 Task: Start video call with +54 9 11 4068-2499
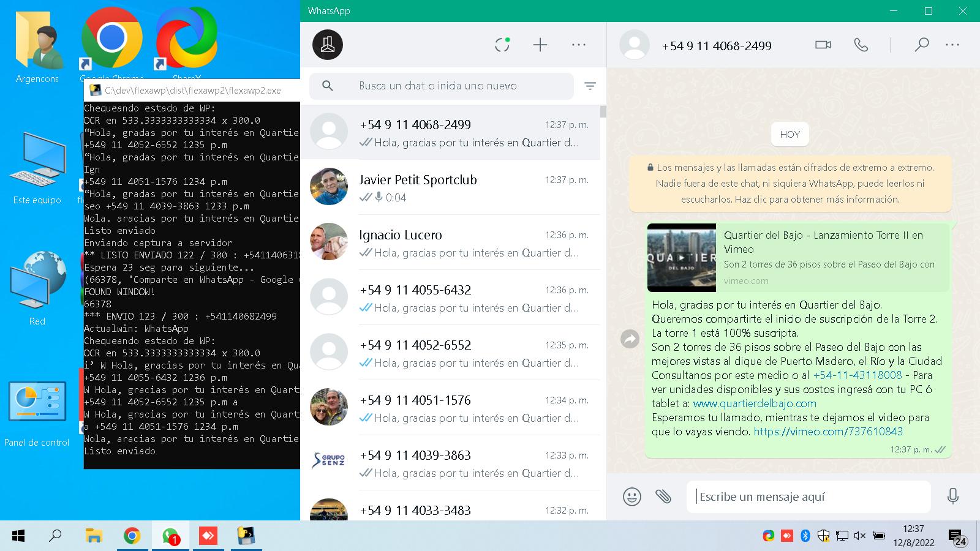(x=823, y=45)
